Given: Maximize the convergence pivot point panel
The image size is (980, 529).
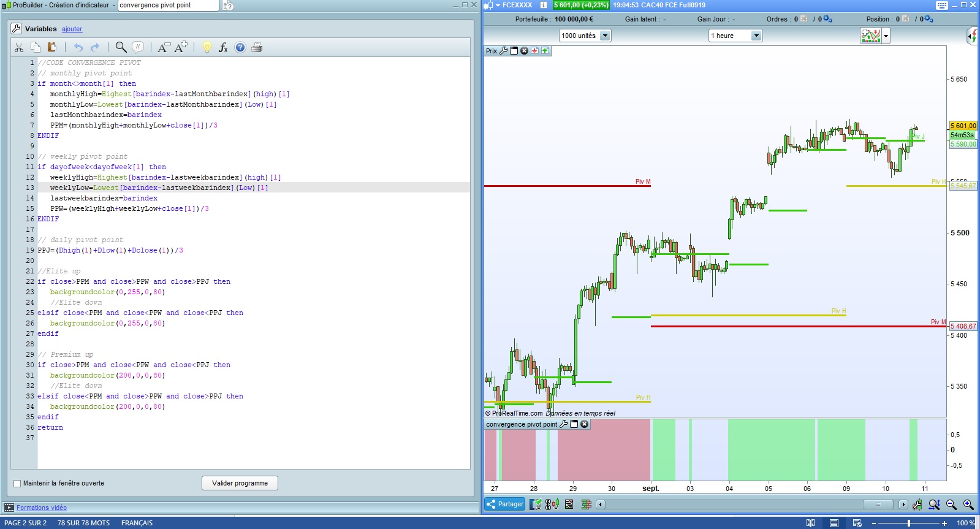Looking at the screenshot, I should point(574,424).
